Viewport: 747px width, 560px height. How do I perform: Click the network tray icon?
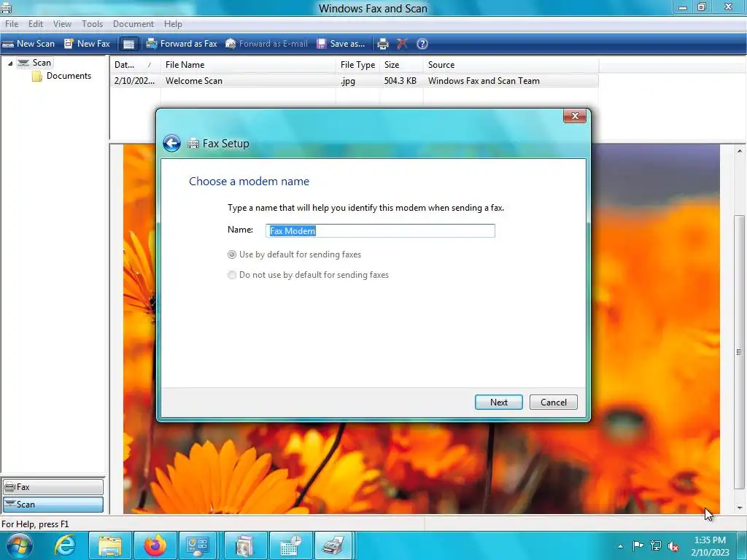pos(656,545)
